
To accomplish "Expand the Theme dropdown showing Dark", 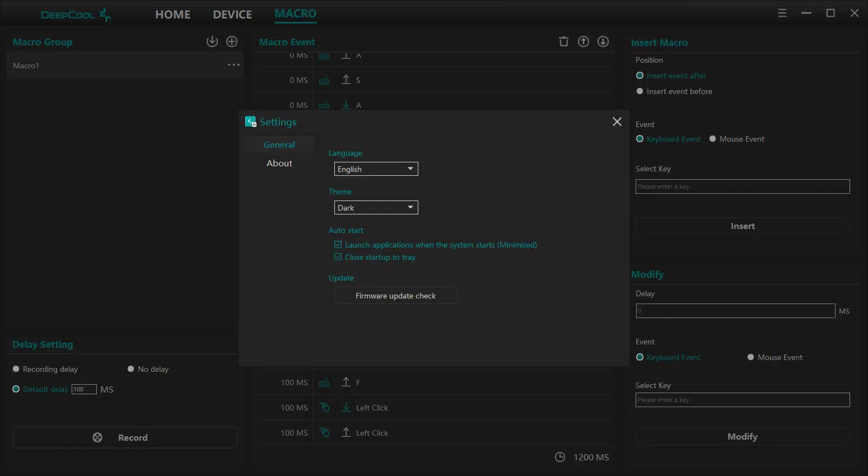I will pos(376,208).
